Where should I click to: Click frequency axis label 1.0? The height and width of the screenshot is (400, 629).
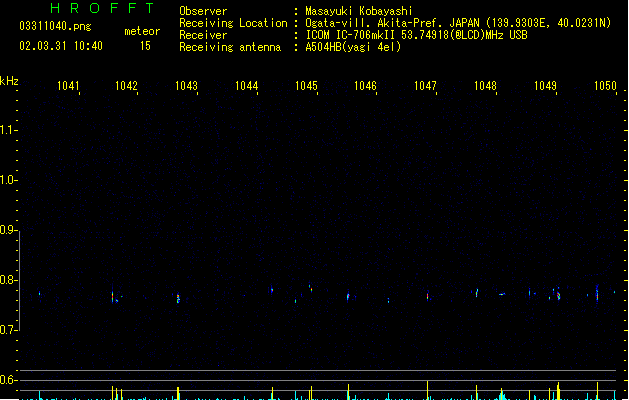[x=8, y=180]
